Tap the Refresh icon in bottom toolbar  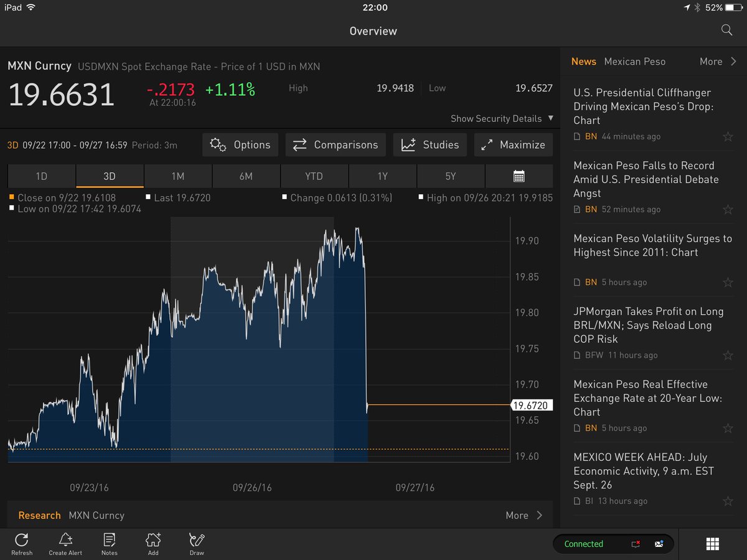(22, 543)
